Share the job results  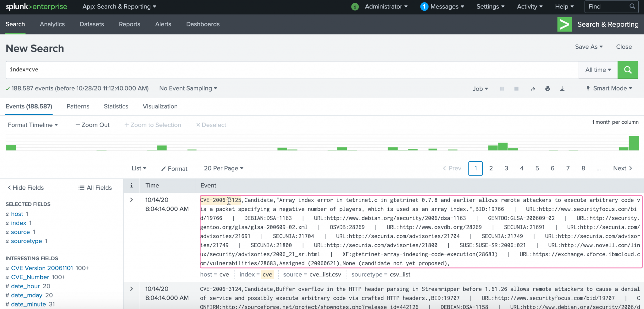pyautogui.click(x=533, y=89)
